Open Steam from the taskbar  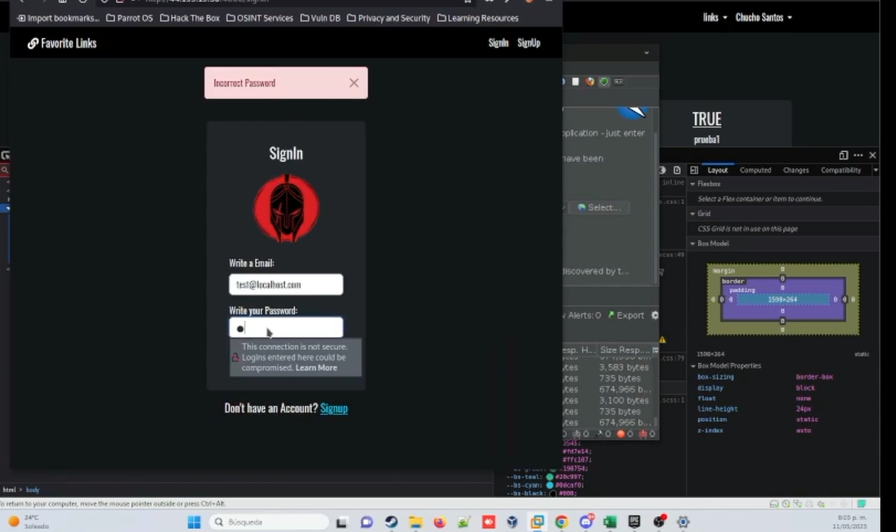point(391,522)
